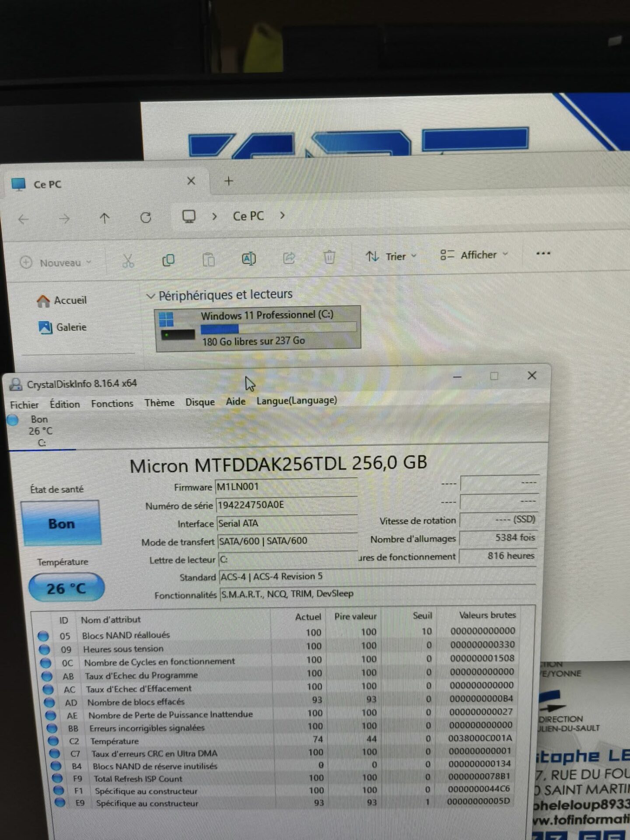Click the C: drive usage bar

coord(278,328)
